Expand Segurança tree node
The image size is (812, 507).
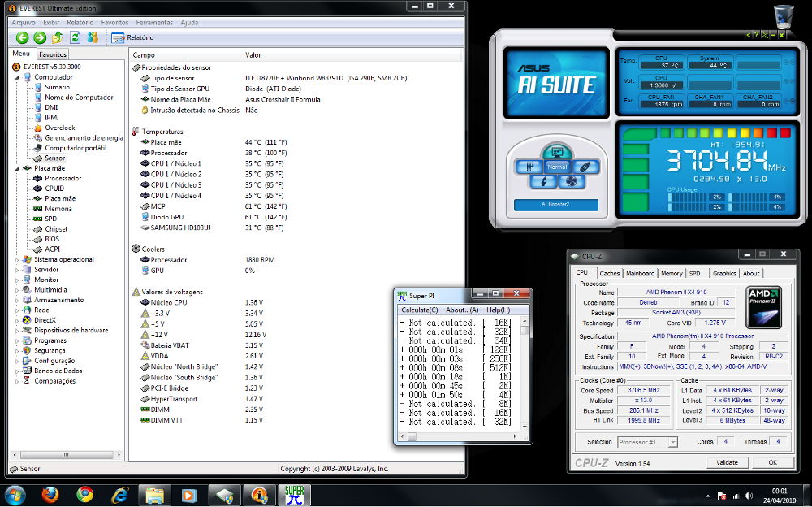[x=18, y=350]
